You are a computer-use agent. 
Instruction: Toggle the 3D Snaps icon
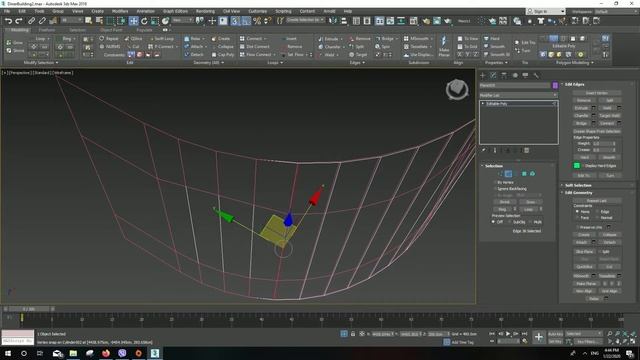pyautogui.click(x=235, y=21)
